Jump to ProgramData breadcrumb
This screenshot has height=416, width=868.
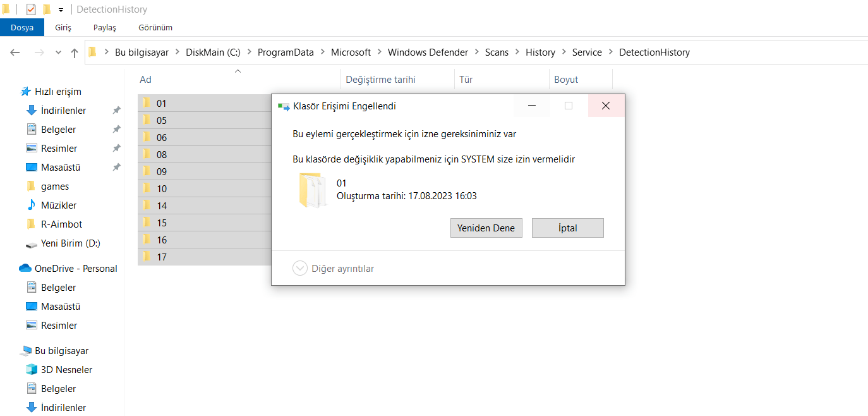(x=286, y=52)
